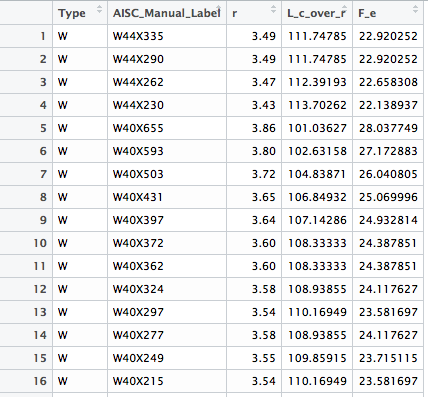Click the L_c_over_r value 101.03627
The height and width of the screenshot is (397, 428).
[x=317, y=128]
